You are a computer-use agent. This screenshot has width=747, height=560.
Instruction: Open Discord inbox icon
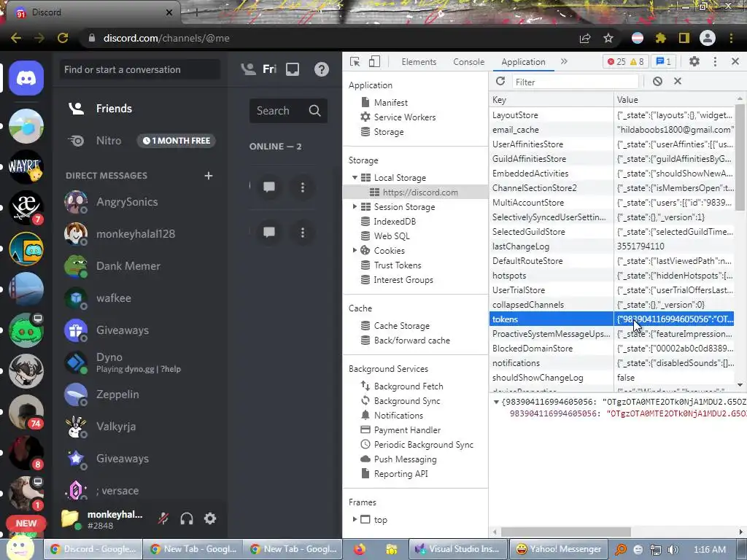[293, 69]
